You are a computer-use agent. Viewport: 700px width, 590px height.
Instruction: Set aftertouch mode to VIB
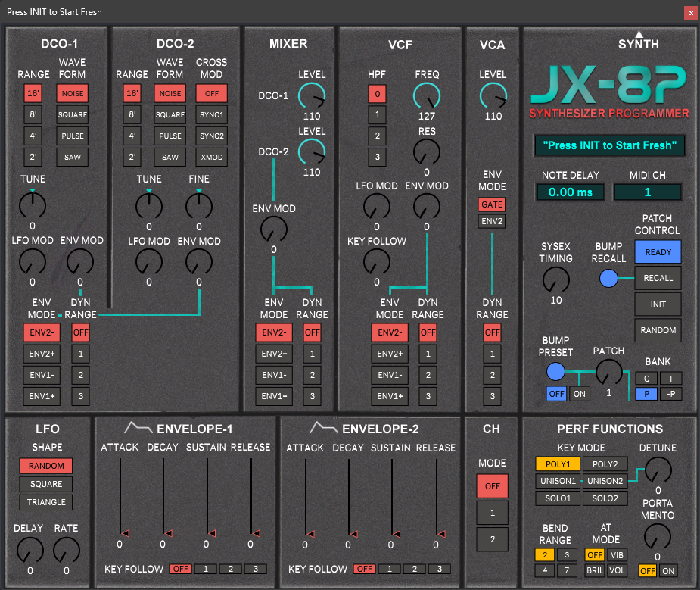(617, 554)
